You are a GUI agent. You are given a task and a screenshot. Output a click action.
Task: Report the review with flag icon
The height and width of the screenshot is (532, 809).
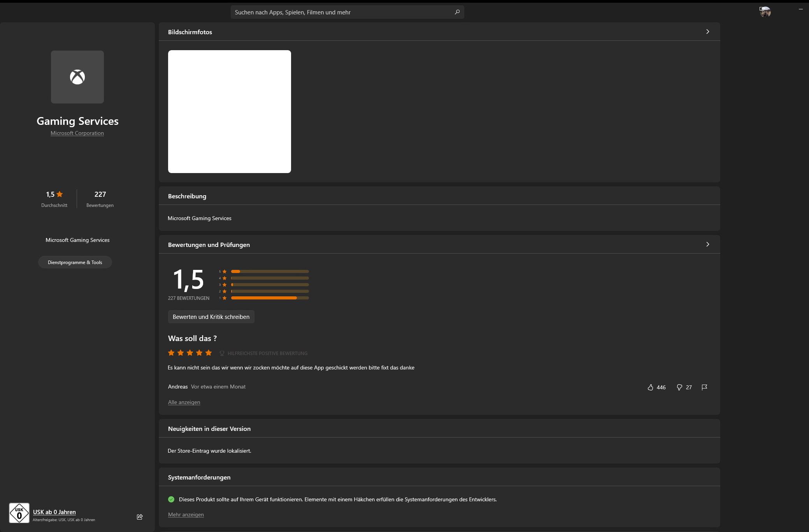point(704,387)
